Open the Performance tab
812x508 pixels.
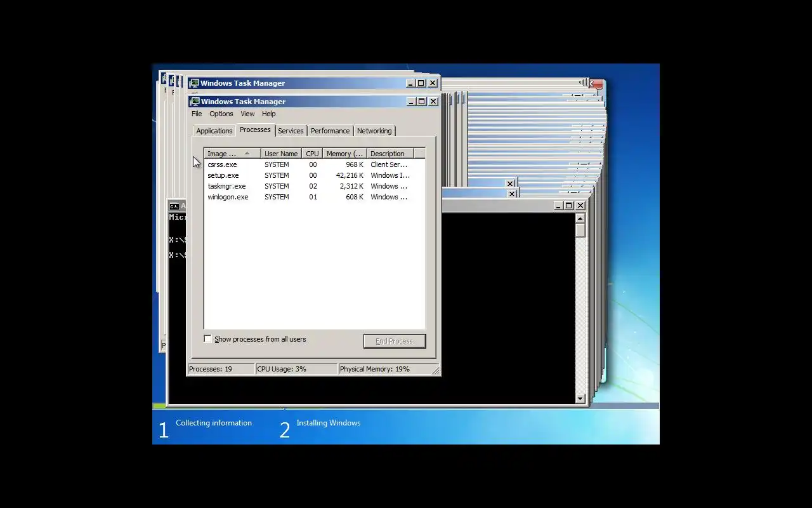[330, 131]
